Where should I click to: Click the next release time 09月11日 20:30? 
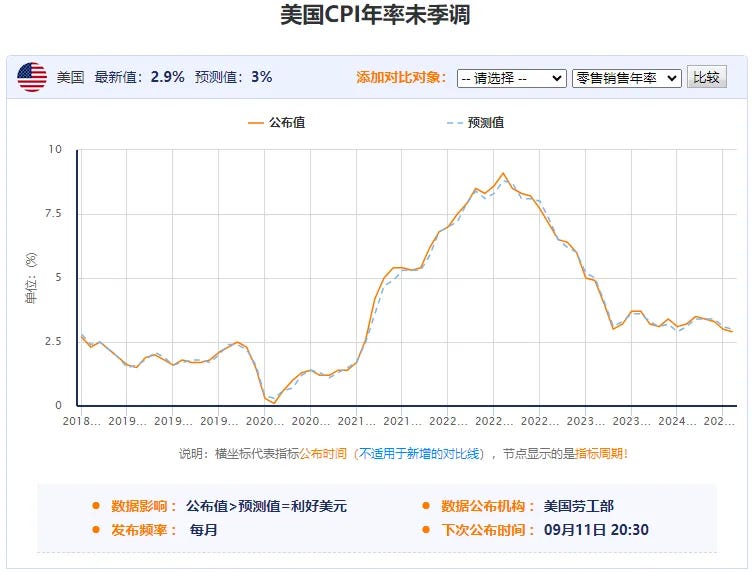(596, 530)
